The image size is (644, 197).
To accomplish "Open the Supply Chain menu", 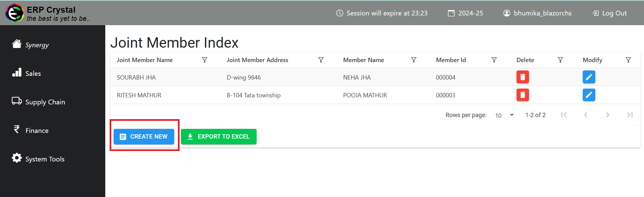I will (45, 102).
